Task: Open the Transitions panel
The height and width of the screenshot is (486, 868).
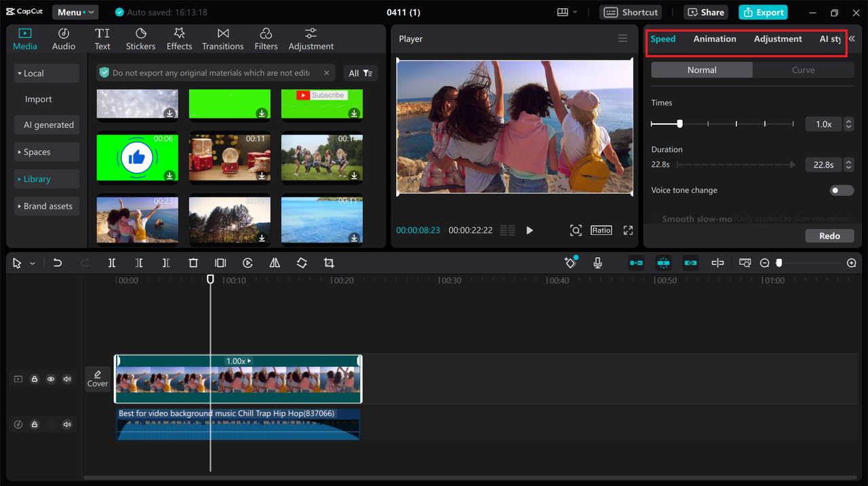Action: (x=222, y=39)
